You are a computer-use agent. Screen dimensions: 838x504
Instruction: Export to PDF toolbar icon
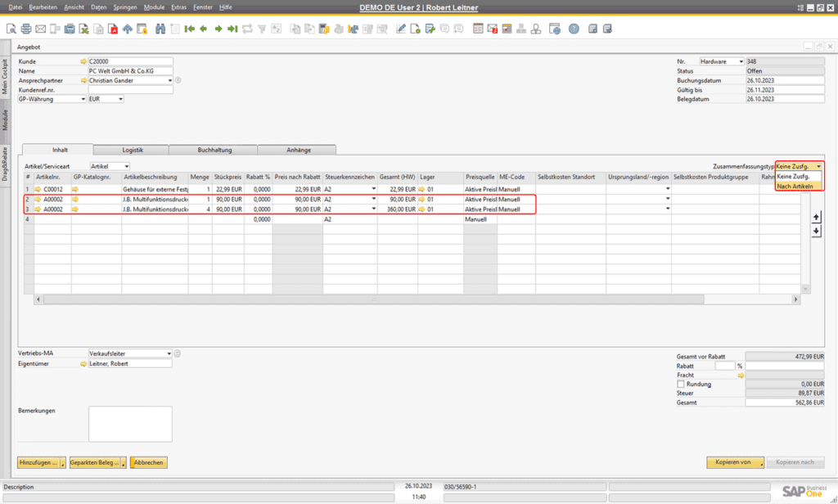[113, 29]
